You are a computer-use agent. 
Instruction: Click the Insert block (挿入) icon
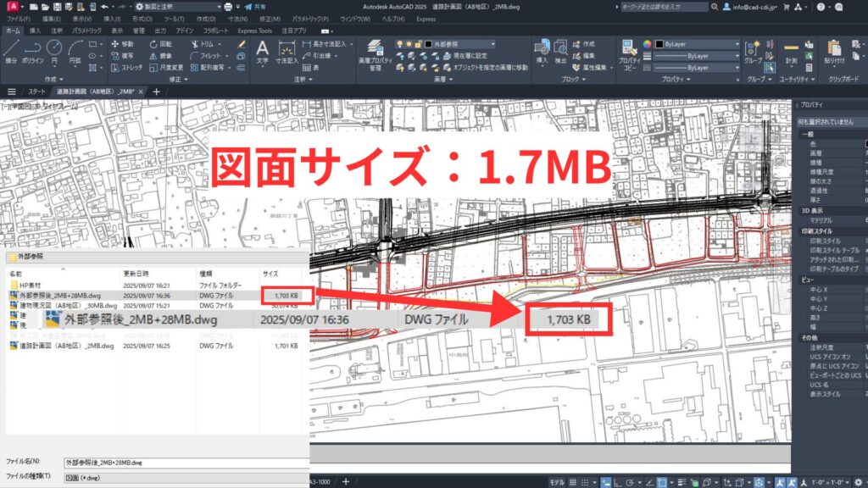(542, 49)
